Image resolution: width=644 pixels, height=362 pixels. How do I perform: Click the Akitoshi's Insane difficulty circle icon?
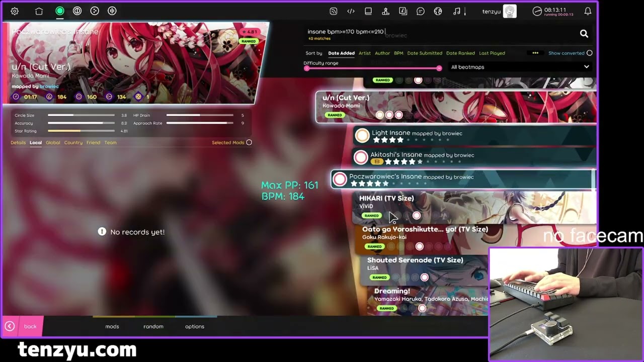[361, 157]
